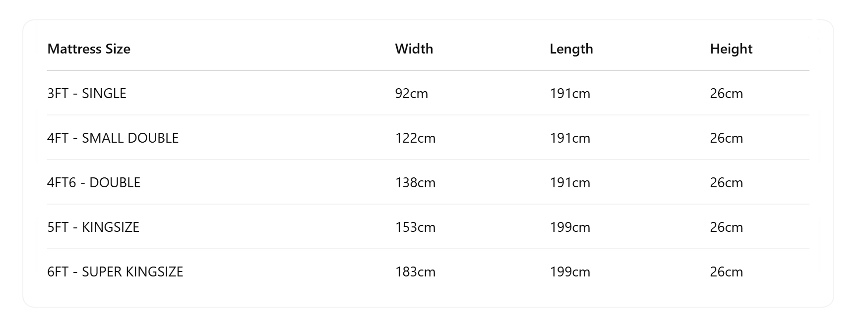The width and height of the screenshot is (868, 326).
Task: Select the 6FT - SUPER KINGSIZE row label
Action: pyautogui.click(x=115, y=272)
